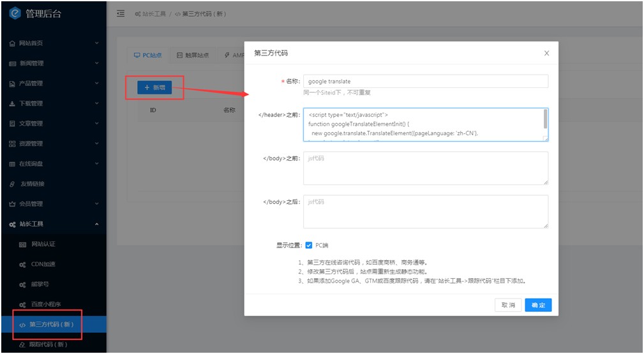
Task: Open 第三方代码(新) in sidebar
Action: (51, 324)
